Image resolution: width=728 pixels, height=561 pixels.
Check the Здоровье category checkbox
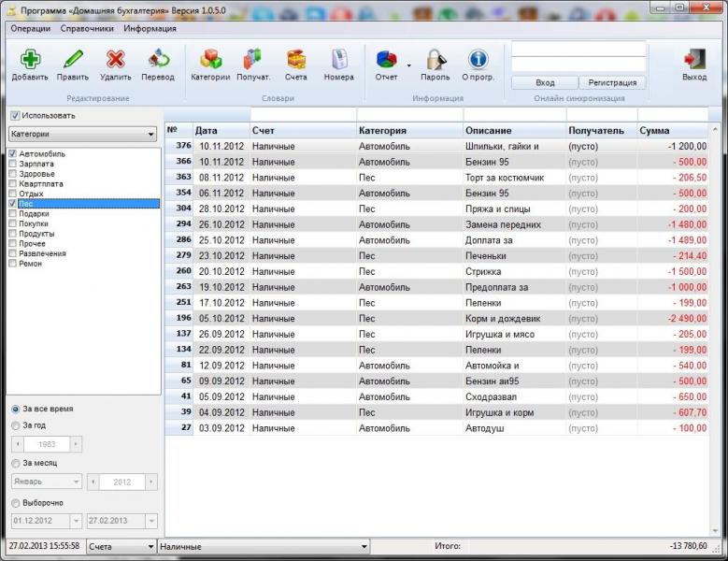coord(12,174)
